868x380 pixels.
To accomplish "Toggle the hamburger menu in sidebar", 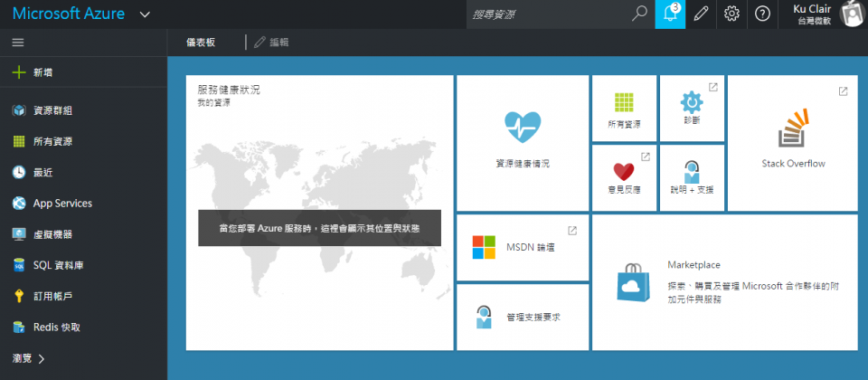I will (x=18, y=43).
